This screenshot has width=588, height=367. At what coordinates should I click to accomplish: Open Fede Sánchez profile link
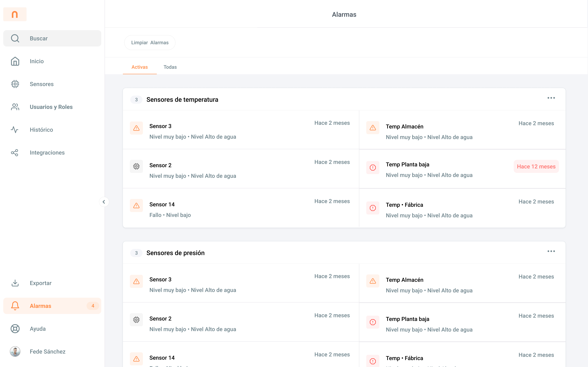pyautogui.click(x=47, y=352)
